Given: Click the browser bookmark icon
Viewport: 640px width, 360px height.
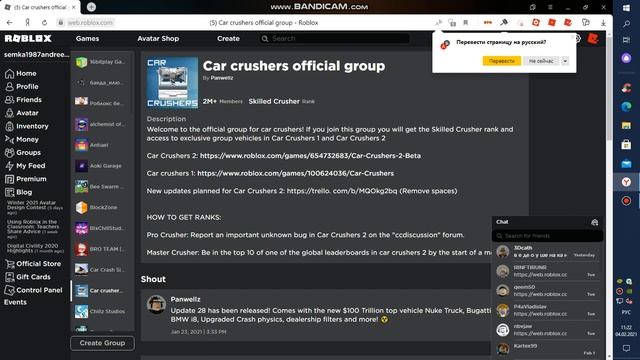Looking at the screenshot, I should tap(465, 23).
